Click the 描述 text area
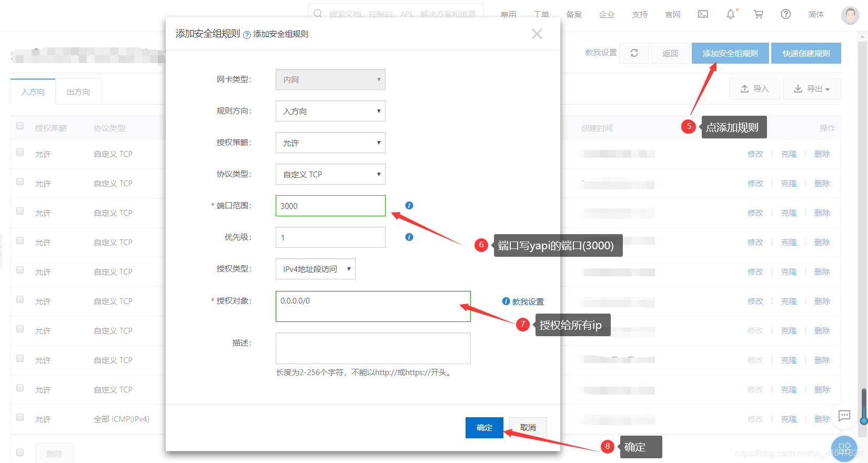This screenshot has height=463, width=868. (x=373, y=348)
